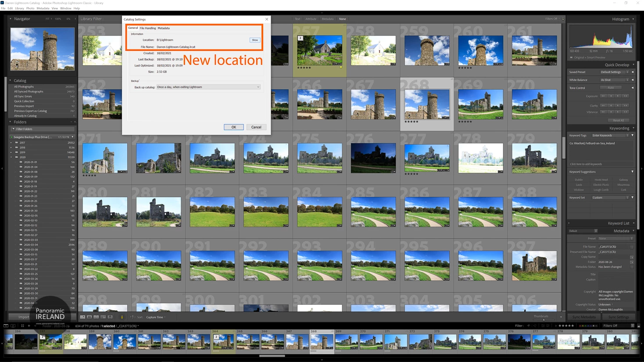This screenshot has height=362, width=644.
Task: Open Metadata Preset dropdown (None)
Action: pyautogui.click(x=615, y=238)
